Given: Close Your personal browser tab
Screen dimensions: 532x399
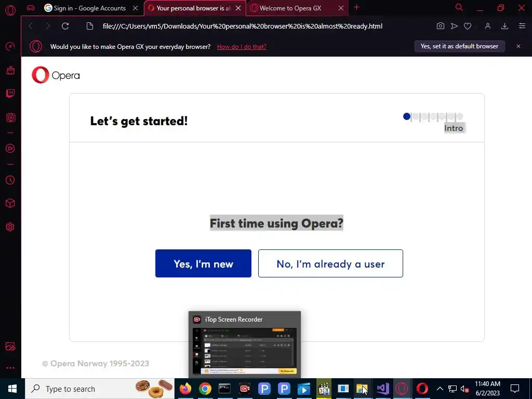Looking at the screenshot, I should point(238,8).
